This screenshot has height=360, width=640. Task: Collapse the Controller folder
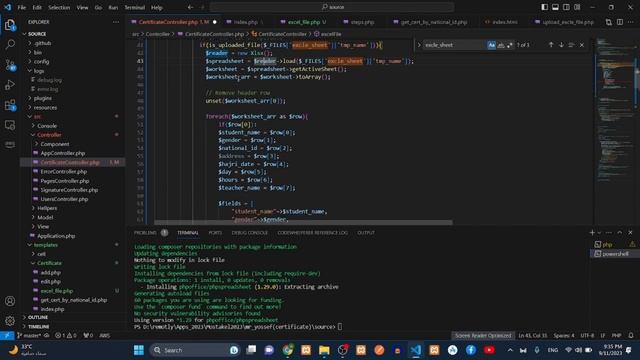49,135
